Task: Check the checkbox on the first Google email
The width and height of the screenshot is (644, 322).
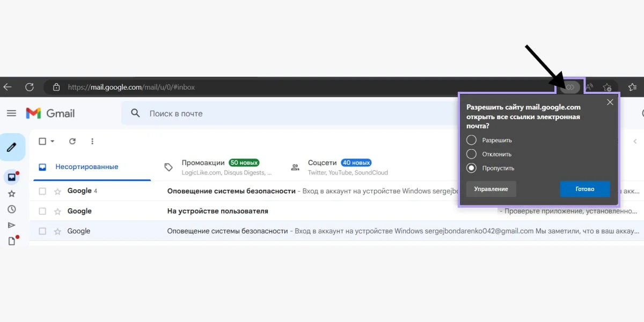Action: click(x=42, y=191)
